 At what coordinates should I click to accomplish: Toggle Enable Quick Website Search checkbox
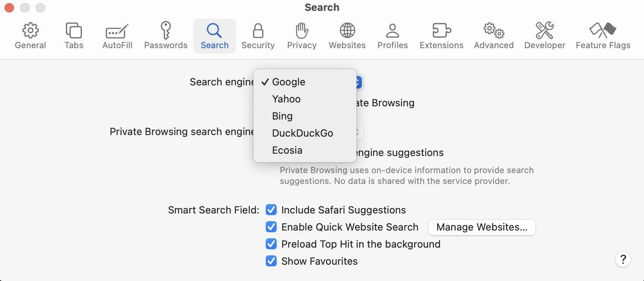pos(271,227)
